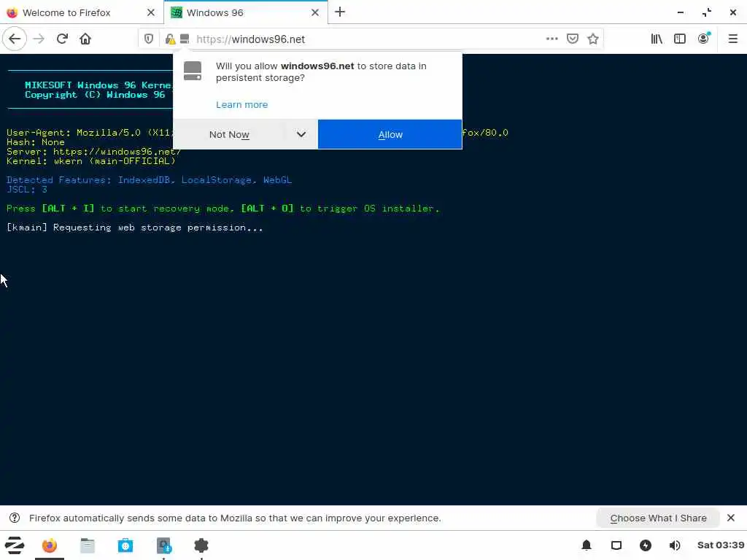Allow persistent storage for windows96.net
Viewport: 747px width, 560px height.
pos(390,135)
